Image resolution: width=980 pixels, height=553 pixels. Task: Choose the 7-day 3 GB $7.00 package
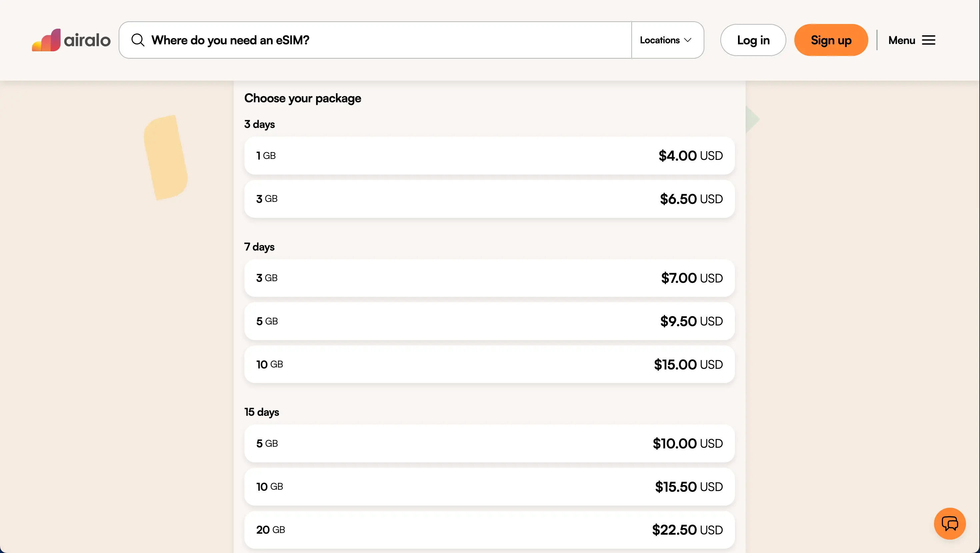pyautogui.click(x=489, y=278)
